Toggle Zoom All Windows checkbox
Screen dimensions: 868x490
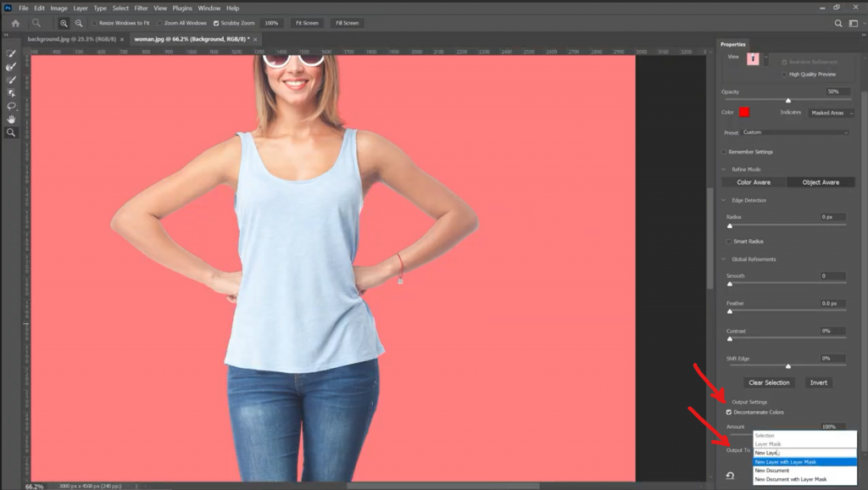coord(159,23)
